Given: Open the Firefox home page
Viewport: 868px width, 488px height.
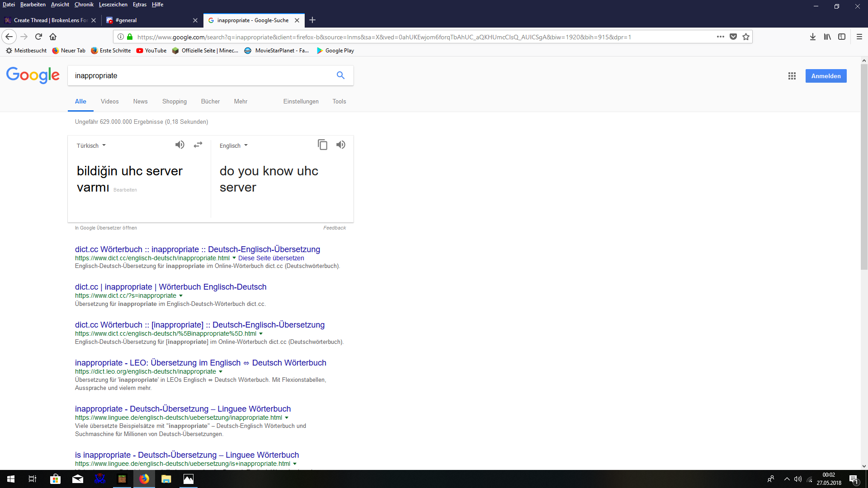Looking at the screenshot, I should (x=53, y=37).
